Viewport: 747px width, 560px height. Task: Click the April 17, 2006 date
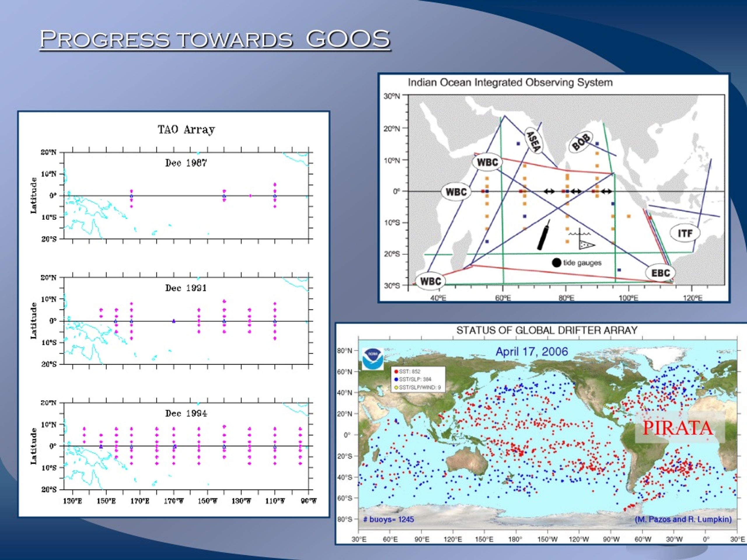(x=532, y=352)
